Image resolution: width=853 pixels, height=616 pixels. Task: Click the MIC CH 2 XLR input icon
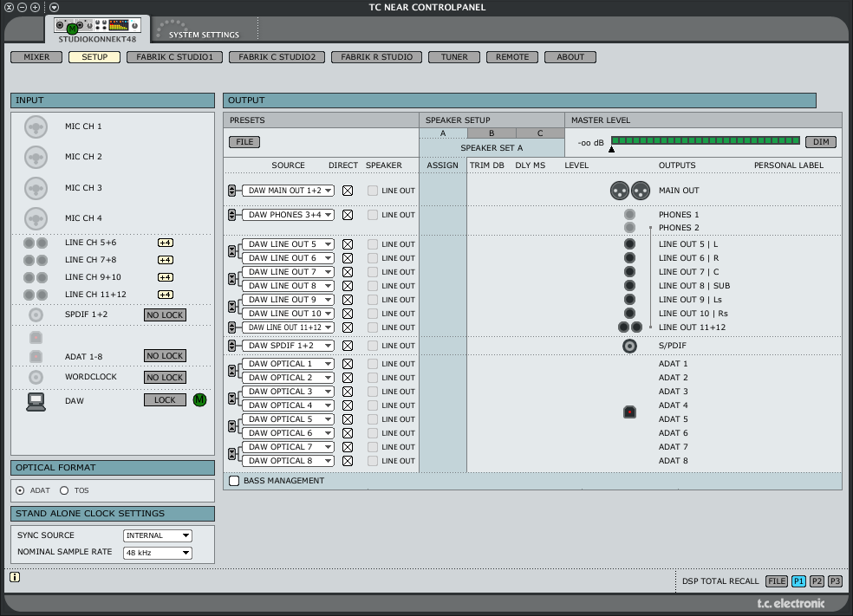(x=36, y=158)
